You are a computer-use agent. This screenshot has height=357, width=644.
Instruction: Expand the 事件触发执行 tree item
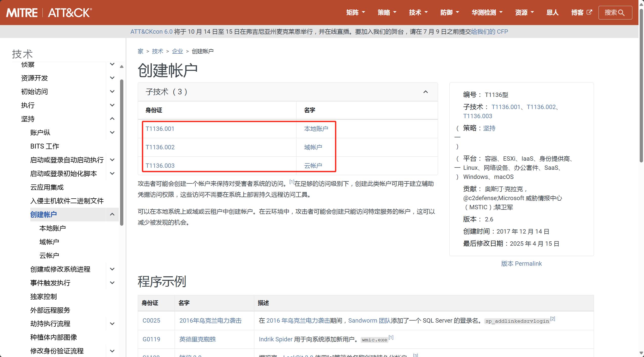point(112,283)
